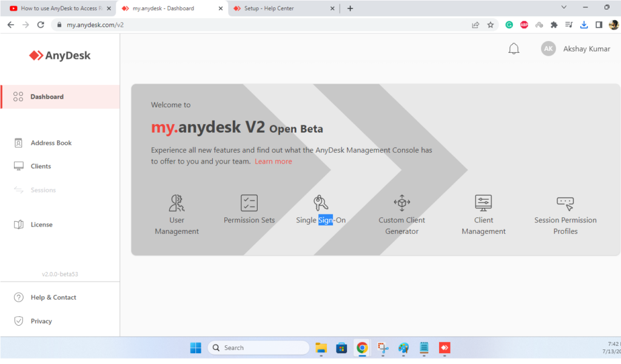Viewport: 621px width, 364px height.
Task: Click the Custom Client Generator label
Action: coord(401,225)
